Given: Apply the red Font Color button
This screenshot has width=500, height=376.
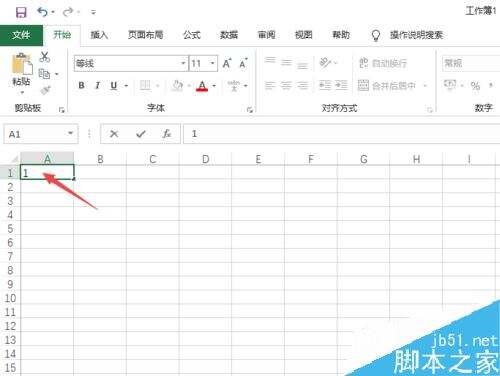Looking at the screenshot, I should pyautogui.click(x=202, y=86).
